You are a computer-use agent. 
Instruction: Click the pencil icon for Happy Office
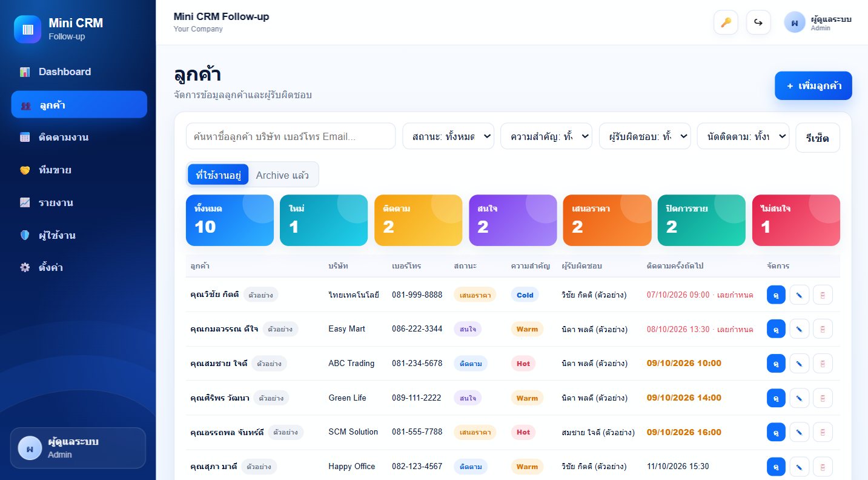pos(800,467)
